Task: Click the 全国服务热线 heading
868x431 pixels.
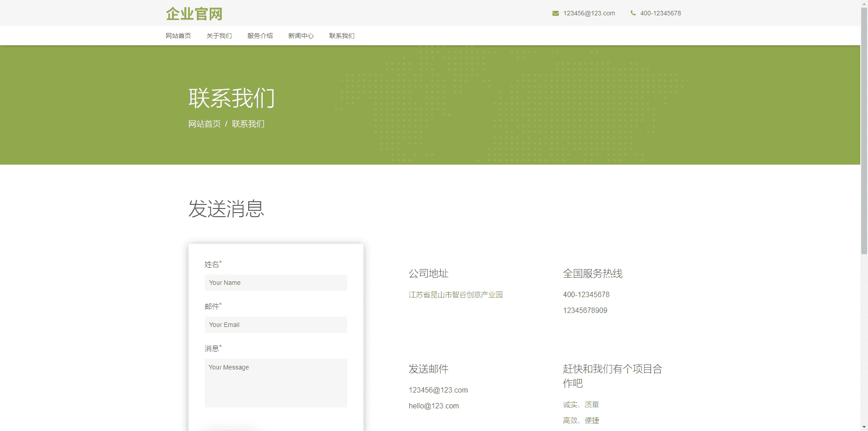Action: [x=593, y=274]
